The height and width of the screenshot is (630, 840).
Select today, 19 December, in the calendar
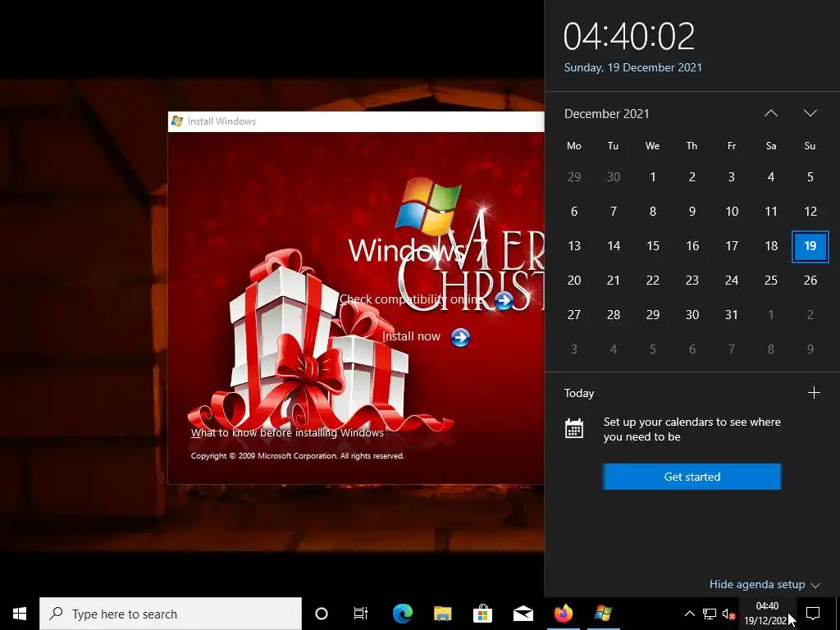(x=810, y=246)
